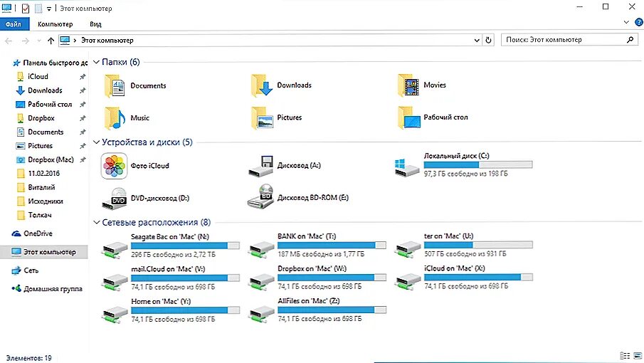Select the Виталий folder in sidebar
The height and width of the screenshot is (363, 644).
pyautogui.click(x=41, y=187)
